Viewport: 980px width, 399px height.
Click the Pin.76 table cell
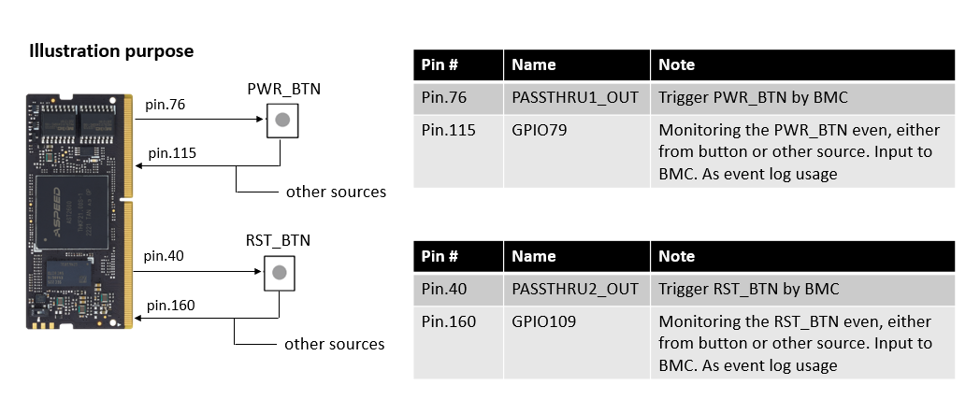(x=443, y=96)
